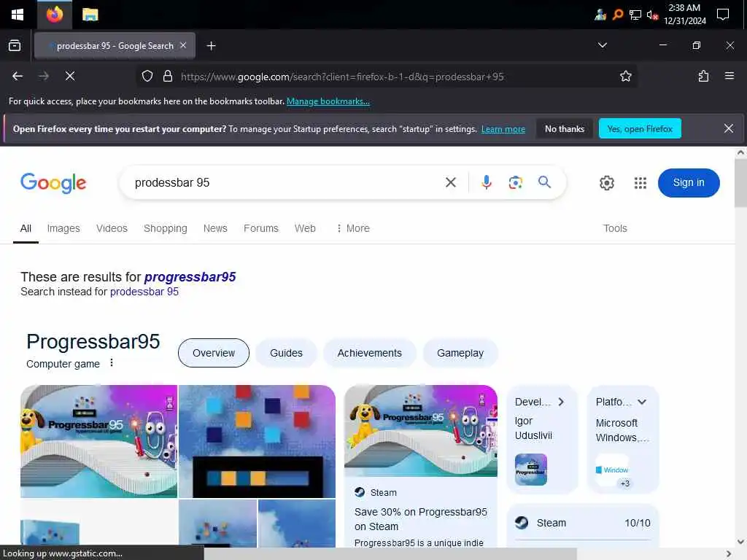Start voice search with microphone icon

click(486, 182)
